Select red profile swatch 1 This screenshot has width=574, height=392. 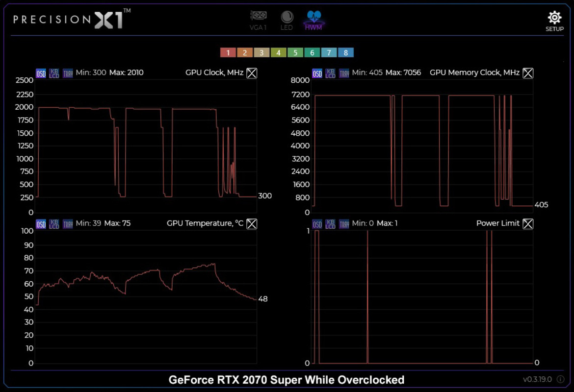point(228,52)
